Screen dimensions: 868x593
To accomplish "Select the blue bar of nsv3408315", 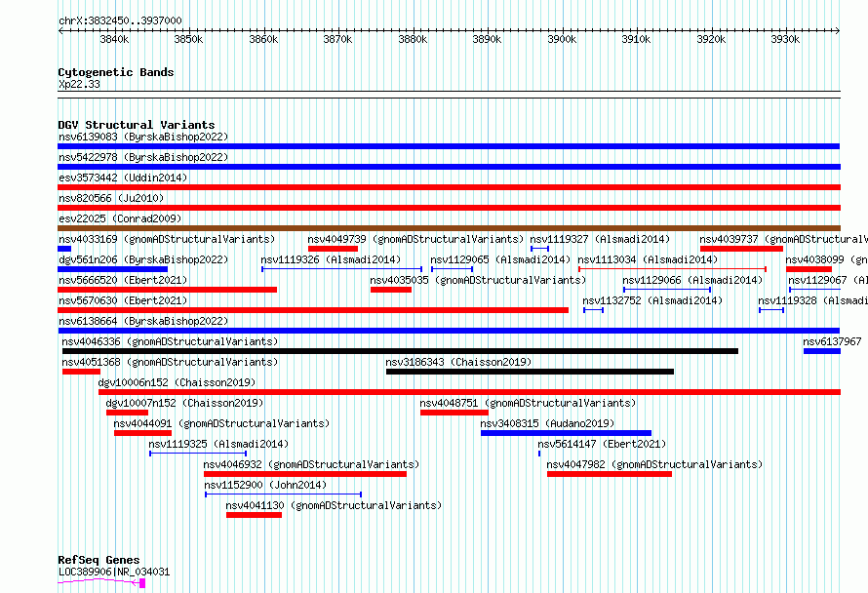I will click(x=566, y=433).
